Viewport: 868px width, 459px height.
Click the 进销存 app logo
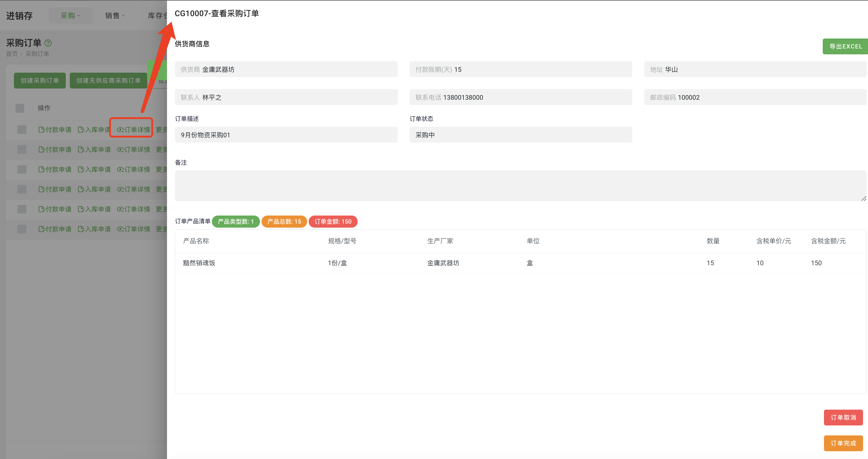click(19, 16)
